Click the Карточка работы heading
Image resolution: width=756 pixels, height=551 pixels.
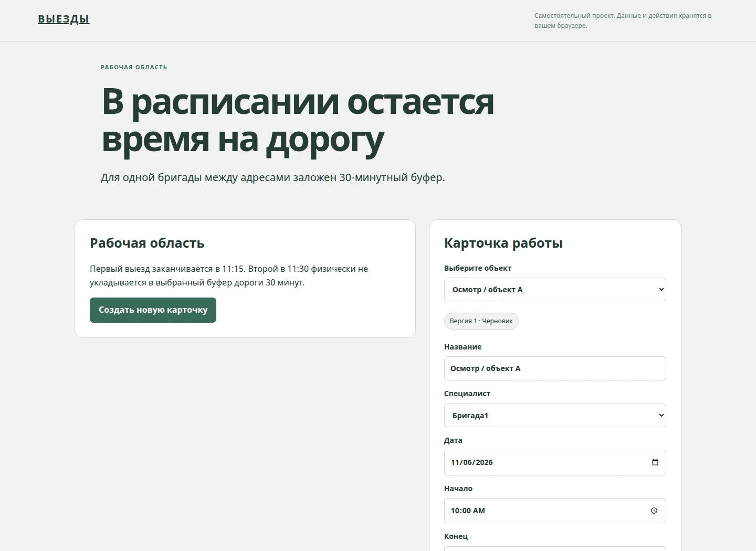tap(503, 243)
